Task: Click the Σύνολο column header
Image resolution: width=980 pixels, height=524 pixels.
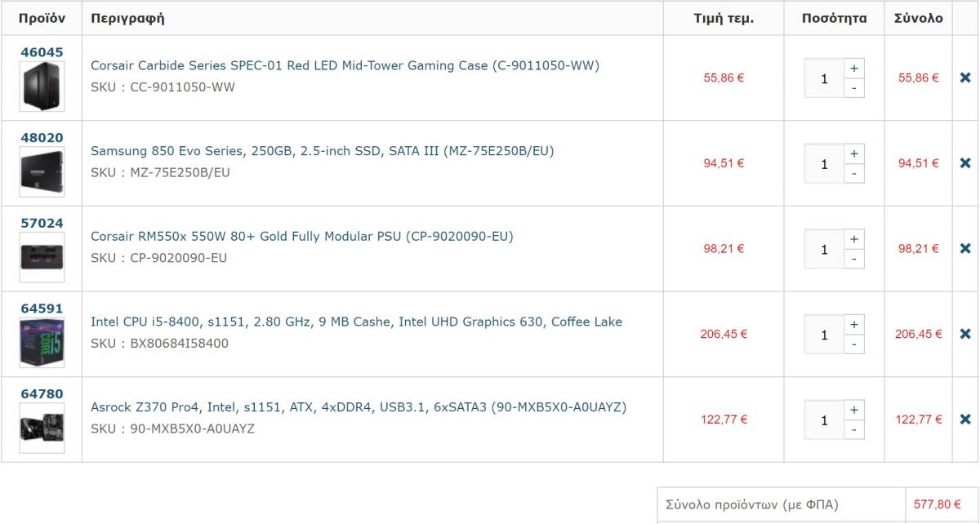Action: [919, 18]
